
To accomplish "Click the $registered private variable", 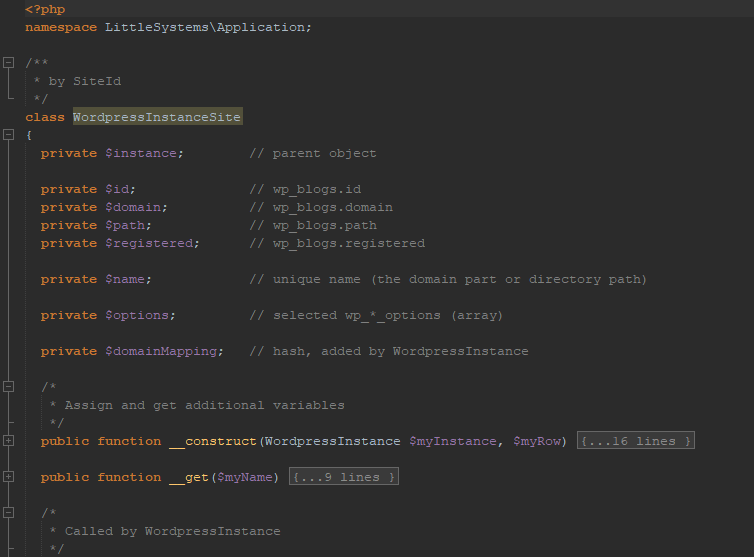I will click(152, 243).
